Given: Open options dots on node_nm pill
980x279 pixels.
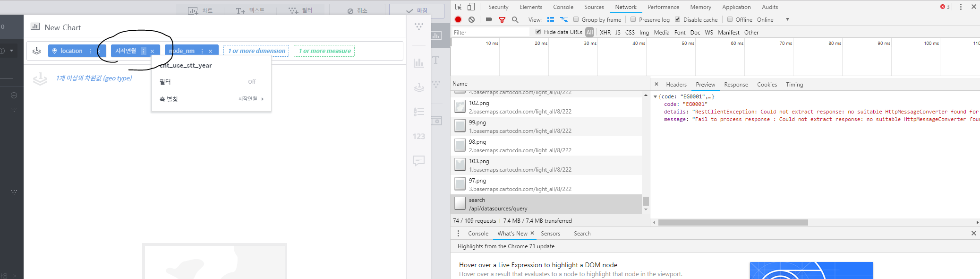Looking at the screenshot, I should (202, 51).
